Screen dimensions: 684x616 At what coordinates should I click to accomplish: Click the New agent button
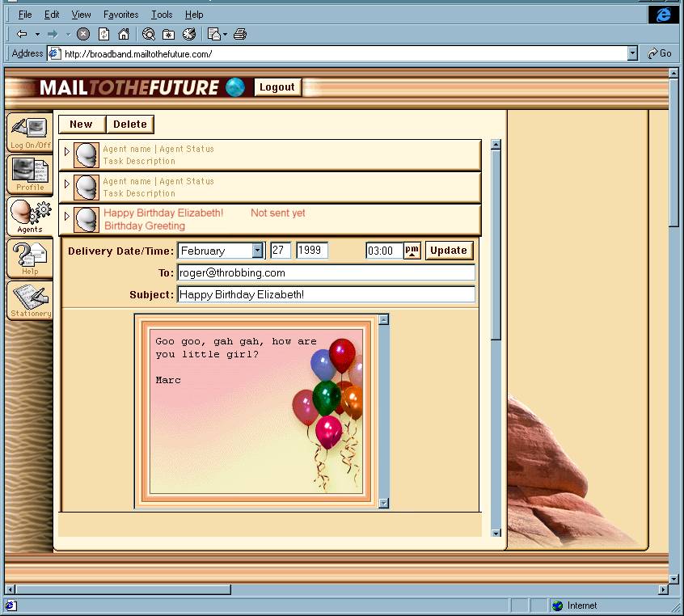81,124
